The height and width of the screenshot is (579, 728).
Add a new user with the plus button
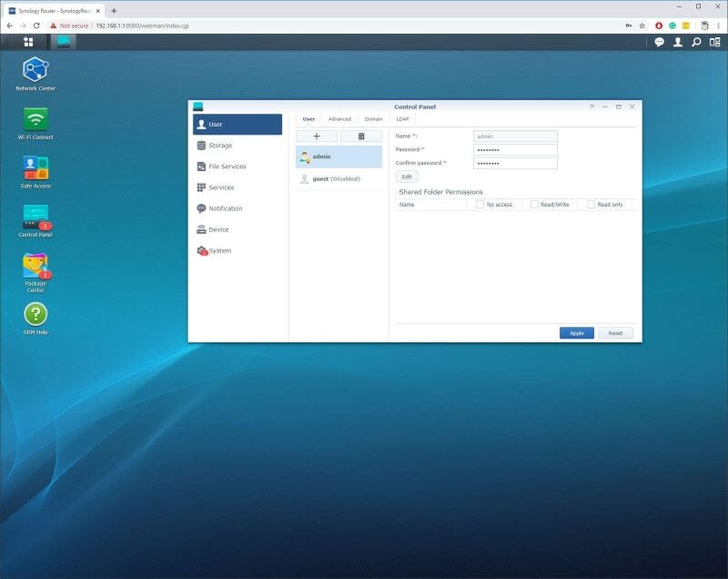(316, 136)
